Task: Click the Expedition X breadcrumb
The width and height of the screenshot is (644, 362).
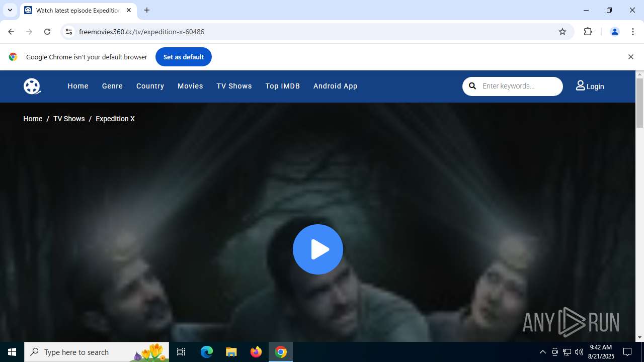Action: [115, 119]
